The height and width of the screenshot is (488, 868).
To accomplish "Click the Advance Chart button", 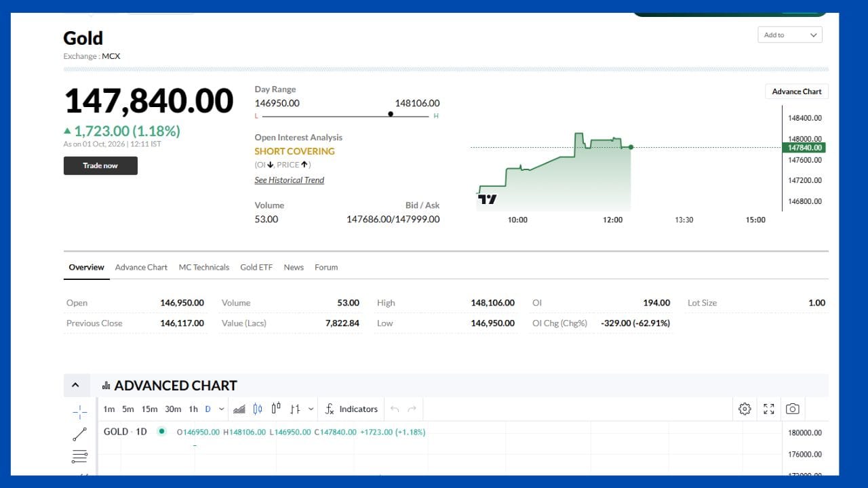I will pos(797,91).
